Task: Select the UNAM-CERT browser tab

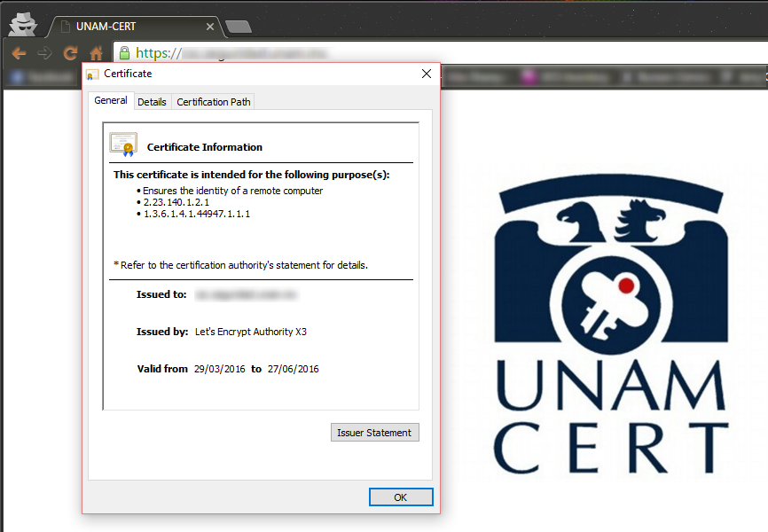Action: (x=137, y=27)
